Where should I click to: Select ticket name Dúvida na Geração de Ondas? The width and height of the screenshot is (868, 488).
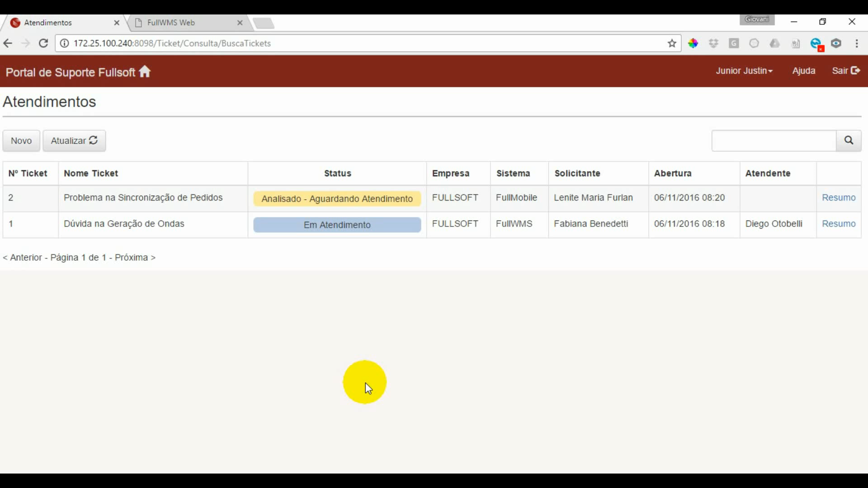[124, 224]
